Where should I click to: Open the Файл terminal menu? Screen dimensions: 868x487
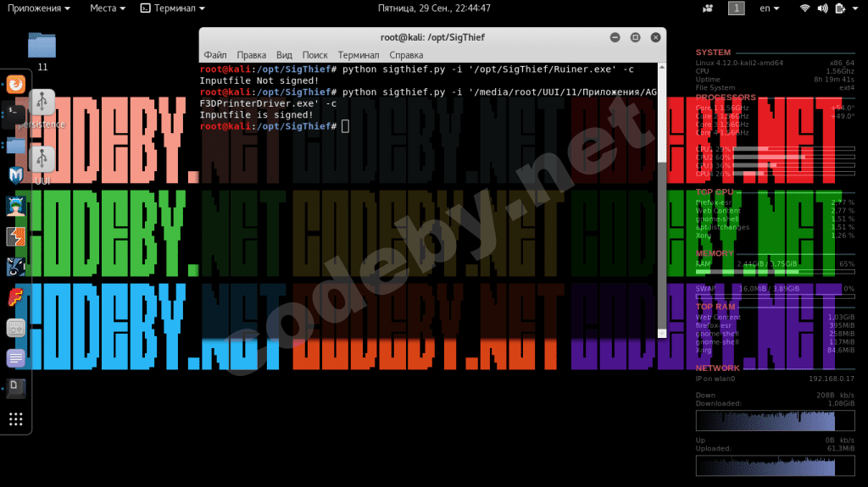pos(214,55)
